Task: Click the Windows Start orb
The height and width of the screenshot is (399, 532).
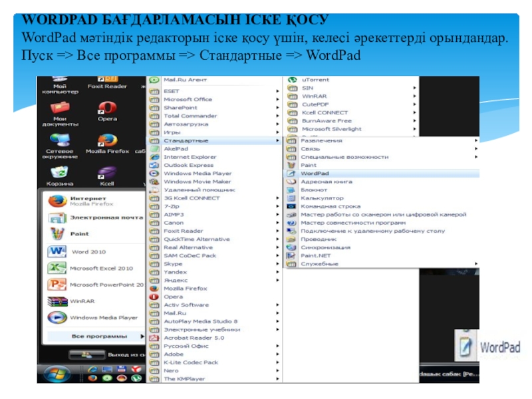Action: 57,374
